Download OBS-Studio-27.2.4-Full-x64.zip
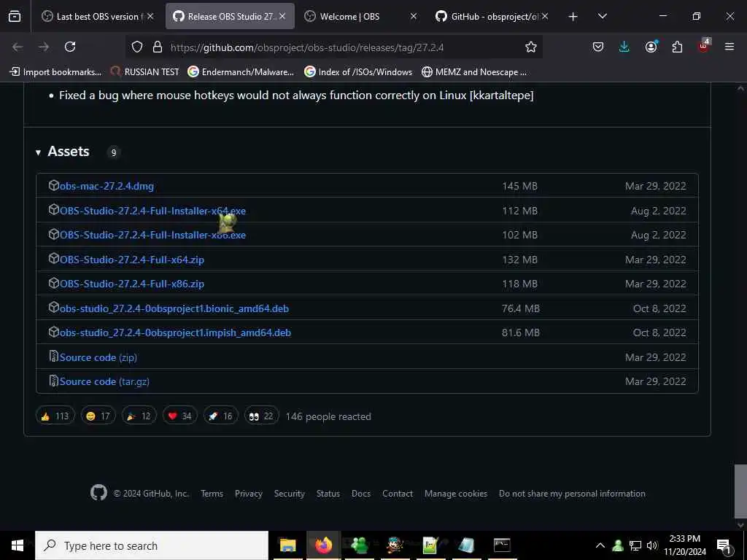 point(132,260)
